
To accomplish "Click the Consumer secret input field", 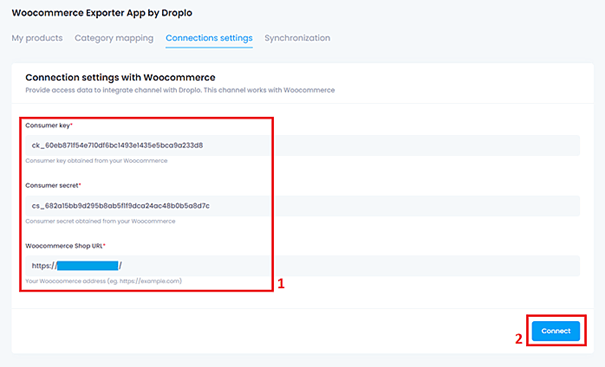I will (302, 206).
